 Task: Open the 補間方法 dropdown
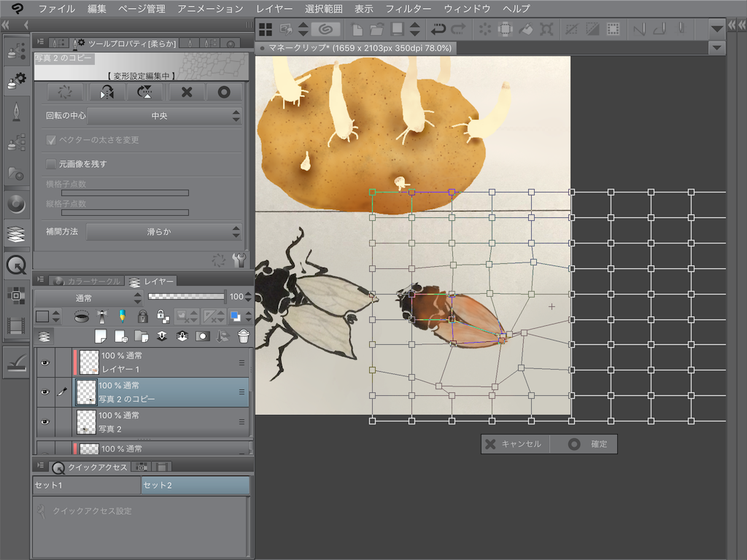click(x=164, y=232)
